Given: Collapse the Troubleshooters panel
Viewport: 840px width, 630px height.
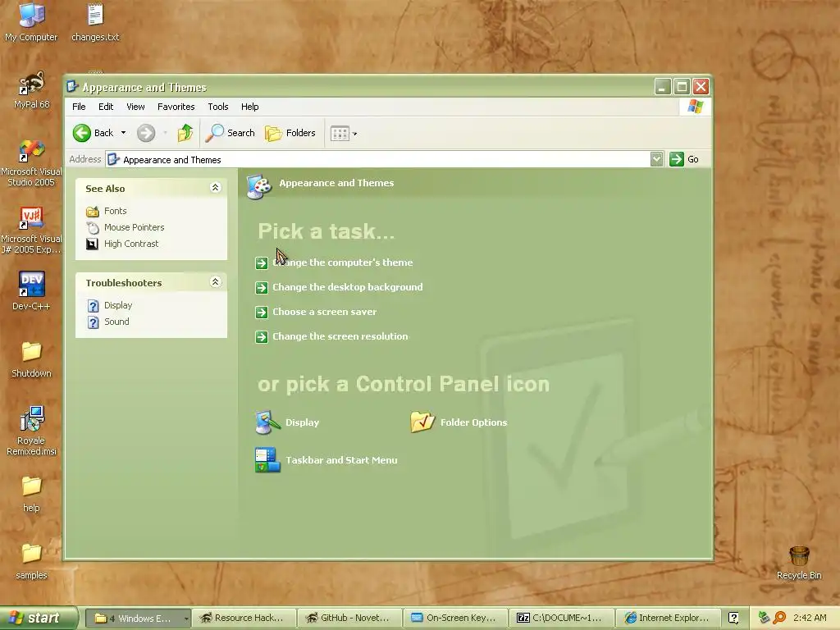Looking at the screenshot, I should (x=216, y=282).
